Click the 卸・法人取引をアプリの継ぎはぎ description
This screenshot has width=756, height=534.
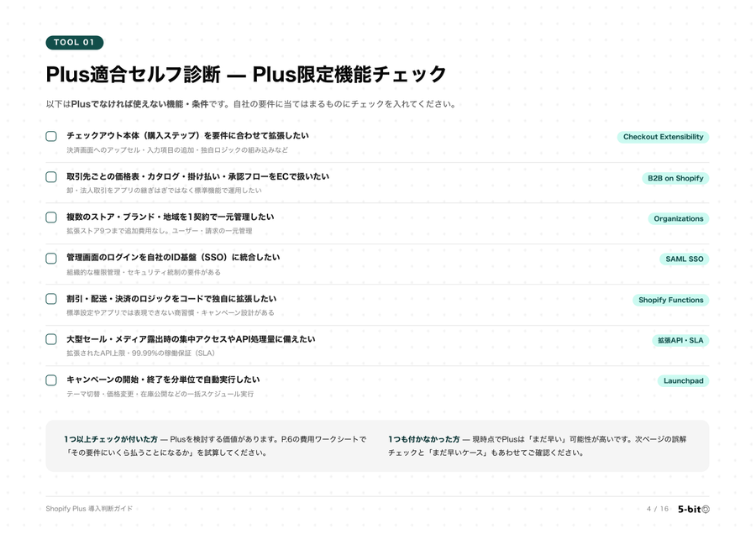pos(164,191)
